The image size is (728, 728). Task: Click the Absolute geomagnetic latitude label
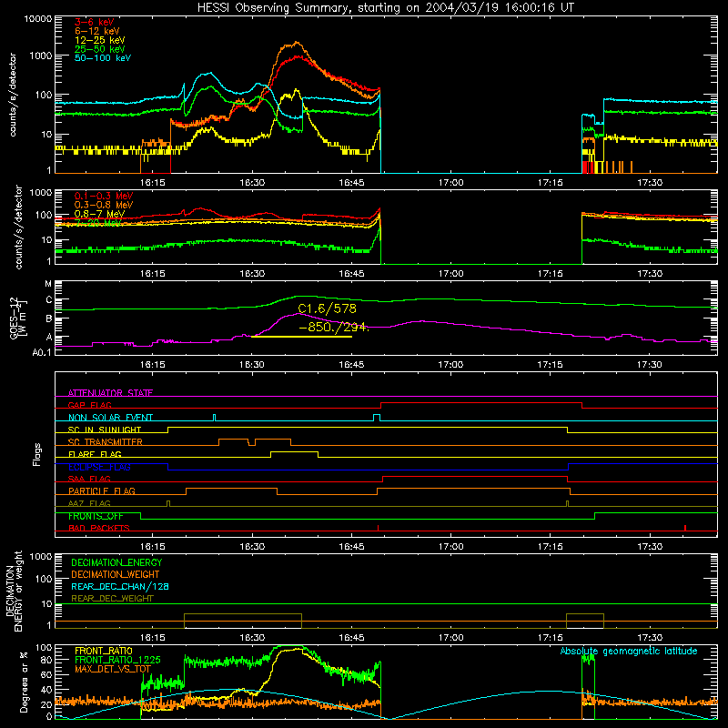(x=629, y=652)
